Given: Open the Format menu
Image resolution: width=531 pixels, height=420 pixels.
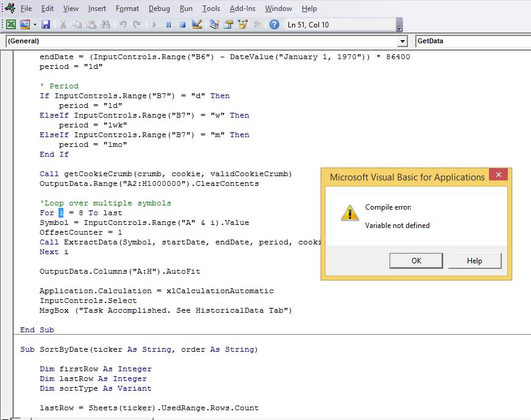Looking at the screenshot, I should (x=127, y=9).
